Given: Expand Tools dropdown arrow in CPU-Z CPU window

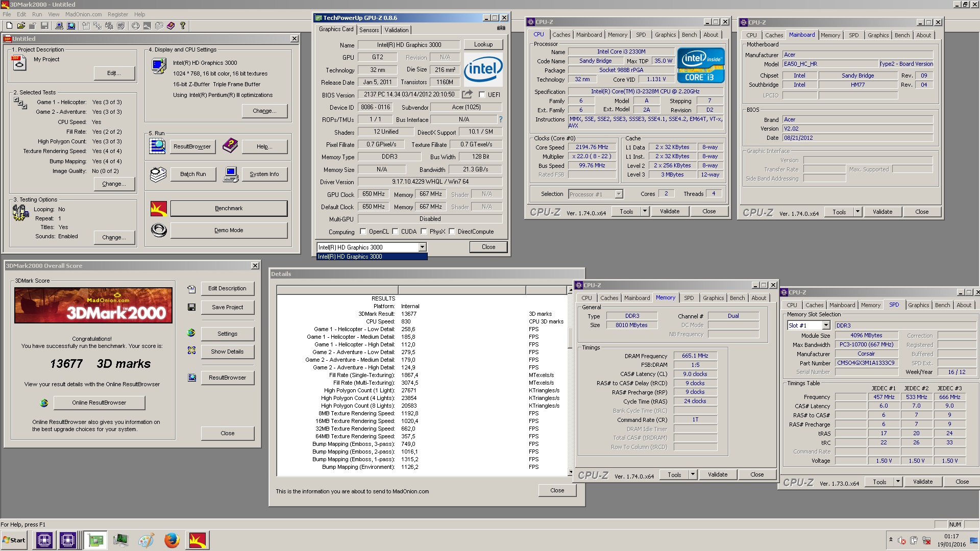Looking at the screenshot, I should tap(645, 211).
